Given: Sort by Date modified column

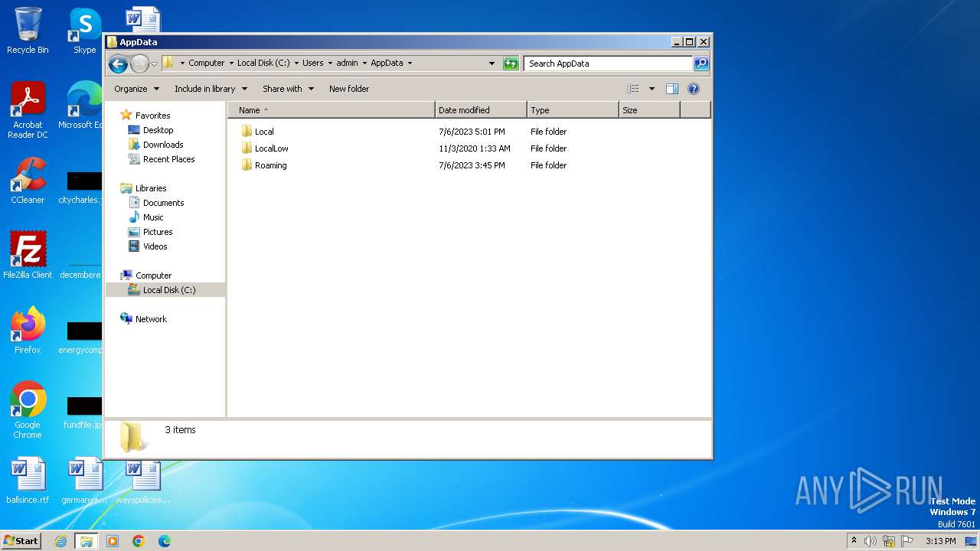Looking at the screenshot, I should (x=481, y=110).
